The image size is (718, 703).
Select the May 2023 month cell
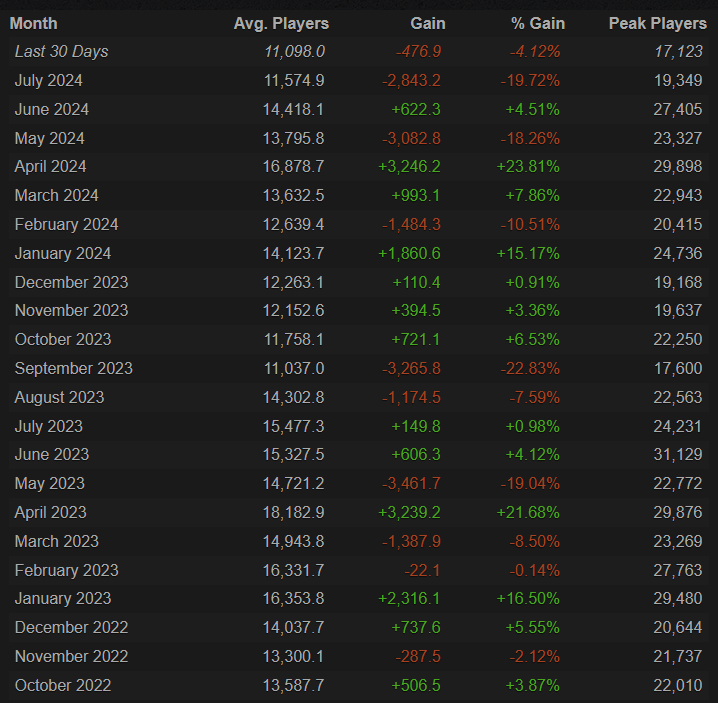click(x=49, y=483)
